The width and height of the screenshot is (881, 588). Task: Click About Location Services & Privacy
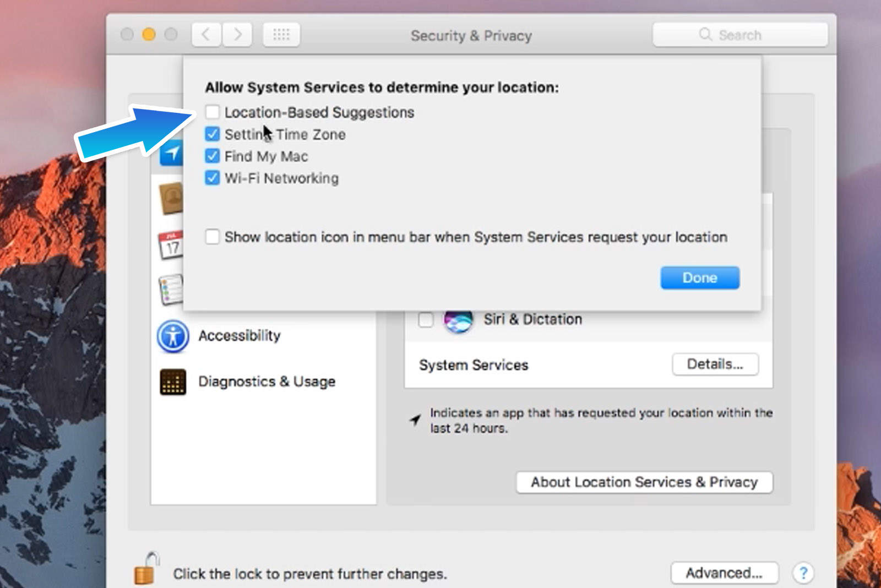pyautogui.click(x=644, y=482)
